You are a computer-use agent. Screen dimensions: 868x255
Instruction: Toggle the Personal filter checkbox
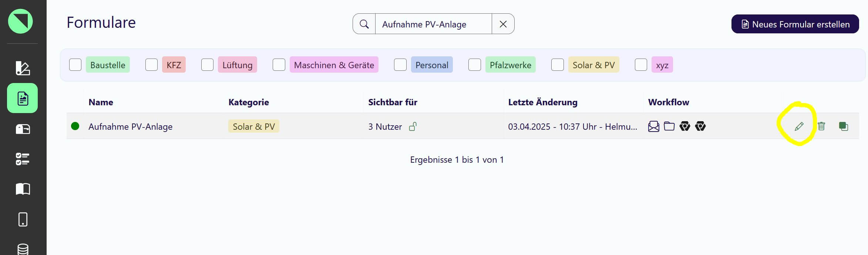pyautogui.click(x=400, y=65)
